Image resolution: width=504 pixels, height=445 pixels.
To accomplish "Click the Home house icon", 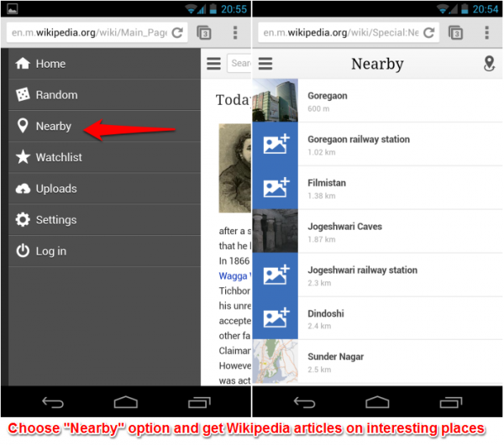I will 23,63.
